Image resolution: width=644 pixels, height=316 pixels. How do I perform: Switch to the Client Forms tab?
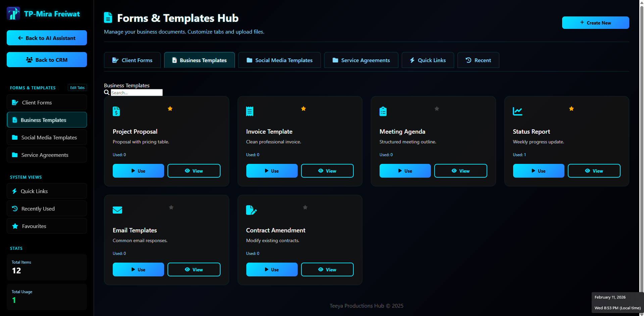click(x=132, y=60)
